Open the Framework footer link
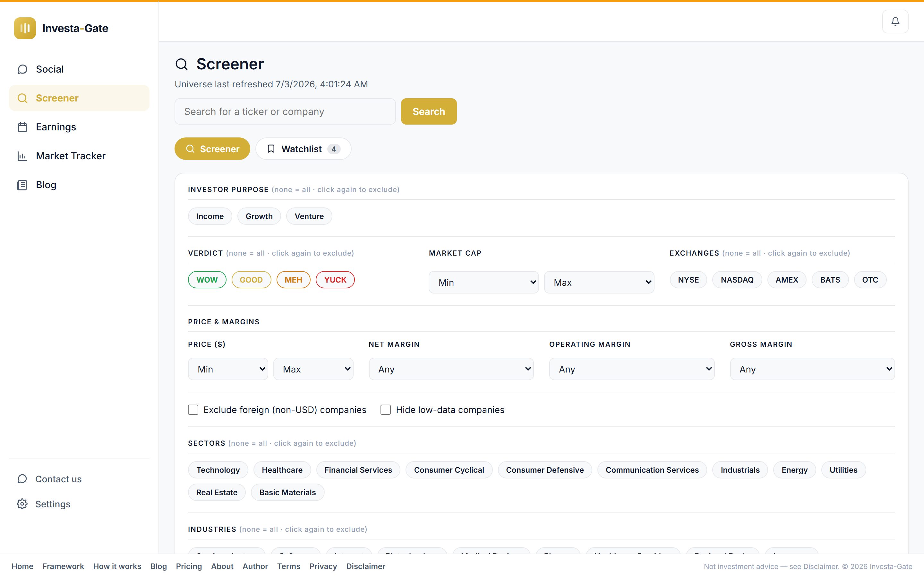Screen dimensions: 924x578 [x=63, y=566]
